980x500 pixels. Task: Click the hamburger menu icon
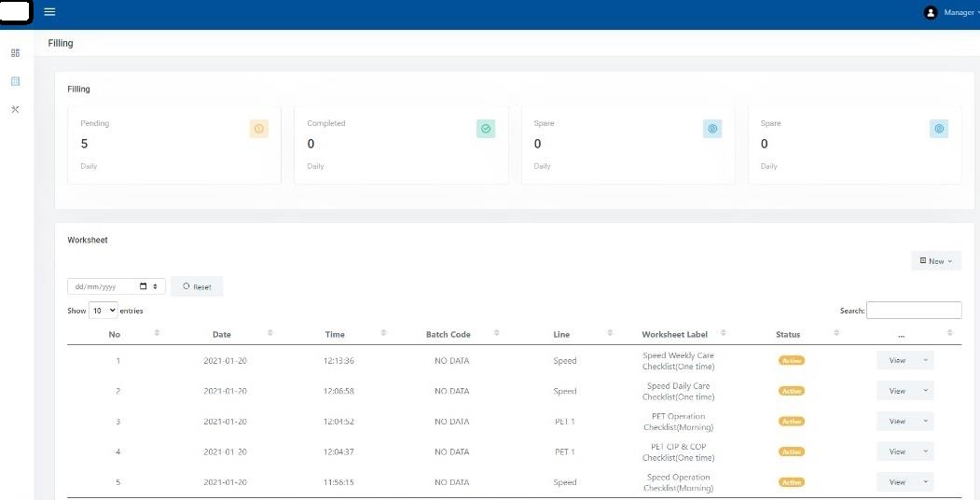click(x=49, y=12)
